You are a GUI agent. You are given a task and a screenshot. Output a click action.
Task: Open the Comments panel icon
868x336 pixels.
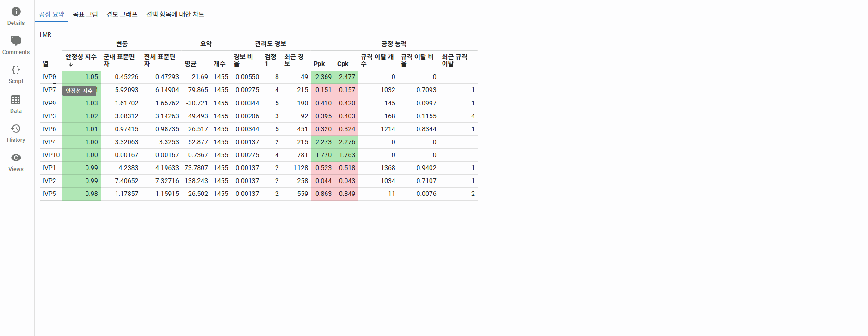coord(16,41)
